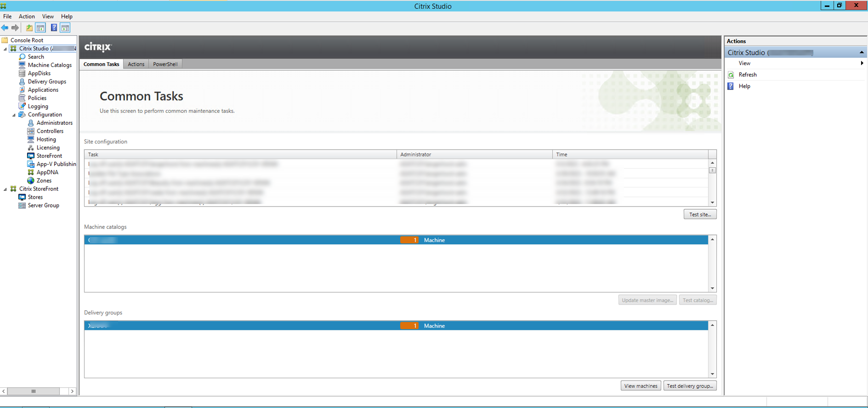Click the App-V Publishing icon in tree
The height and width of the screenshot is (408, 868).
(x=31, y=164)
